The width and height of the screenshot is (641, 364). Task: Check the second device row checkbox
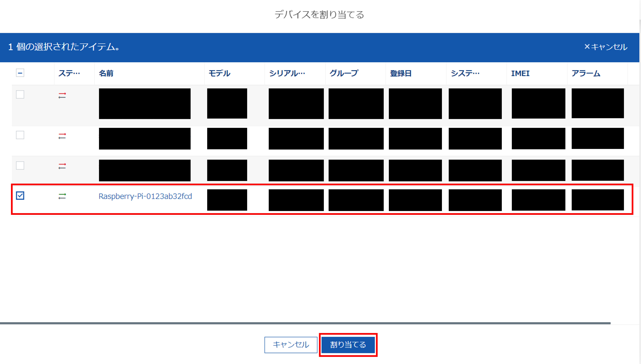tap(20, 135)
